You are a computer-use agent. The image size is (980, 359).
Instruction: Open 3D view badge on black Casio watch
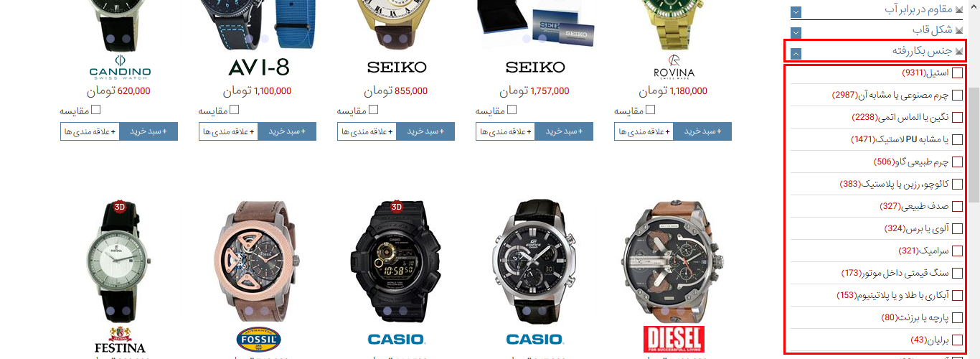[x=396, y=208]
